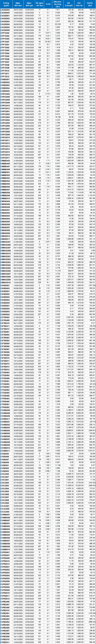Select the CMSN2404 warrant code

pos(5,202)
